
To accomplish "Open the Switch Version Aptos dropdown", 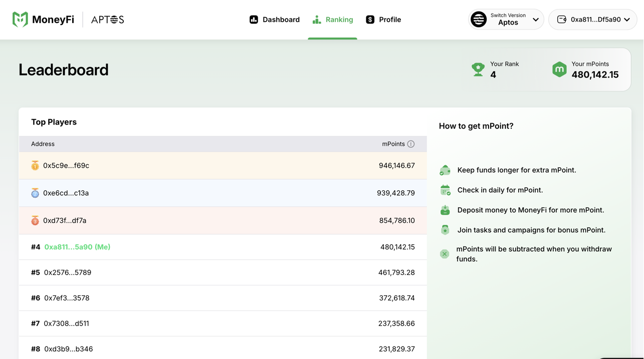I will click(506, 20).
